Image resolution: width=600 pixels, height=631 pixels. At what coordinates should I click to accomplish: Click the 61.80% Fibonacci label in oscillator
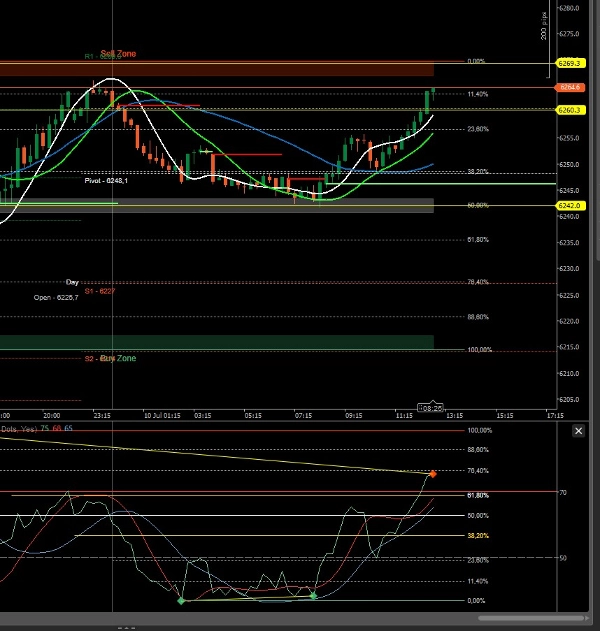point(479,495)
